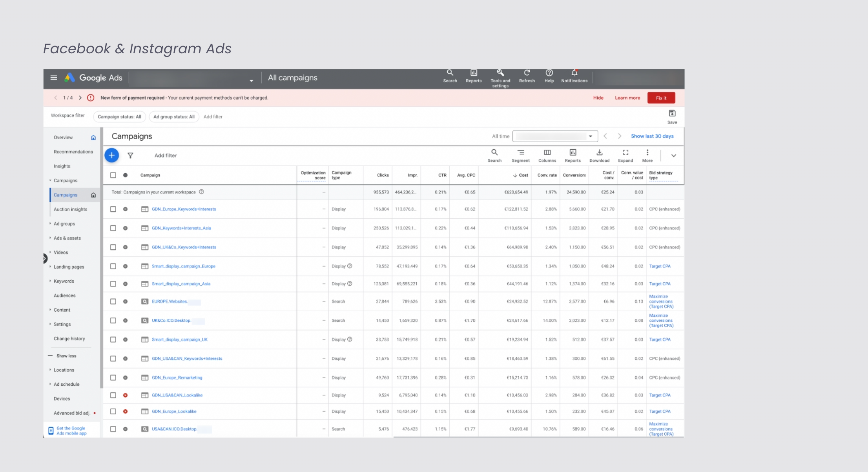Collapse the table toolbar chevron
The image size is (868, 472).
coord(674,156)
